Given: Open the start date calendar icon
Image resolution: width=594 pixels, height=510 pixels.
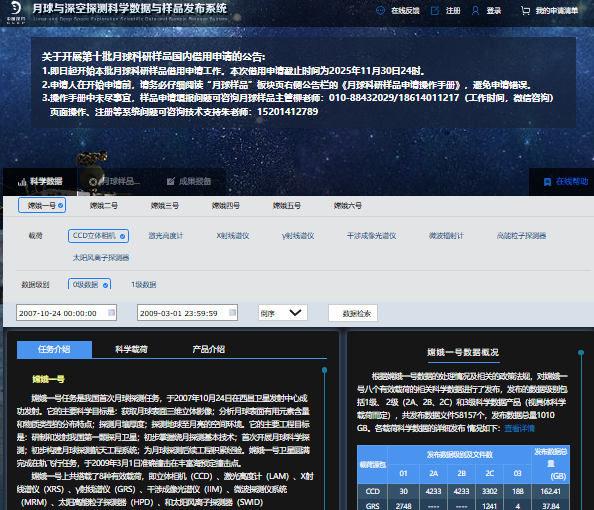Looking at the screenshot, I should pos(111,312).
